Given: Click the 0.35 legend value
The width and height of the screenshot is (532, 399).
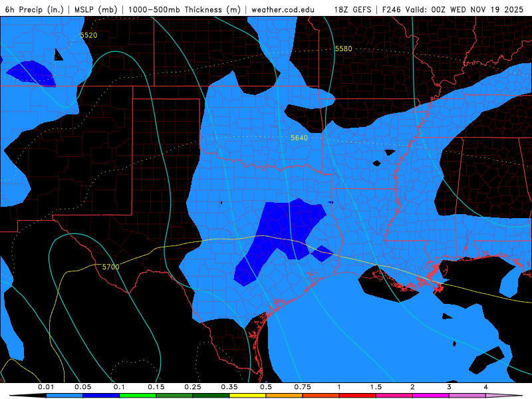Looking at the screenshot, I should (x=229, y=387).
